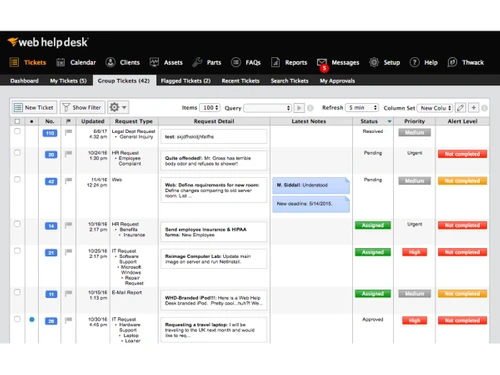Open Flagged Tickets (2) tab
Screen dimensions: 500x375
(186, 81)
